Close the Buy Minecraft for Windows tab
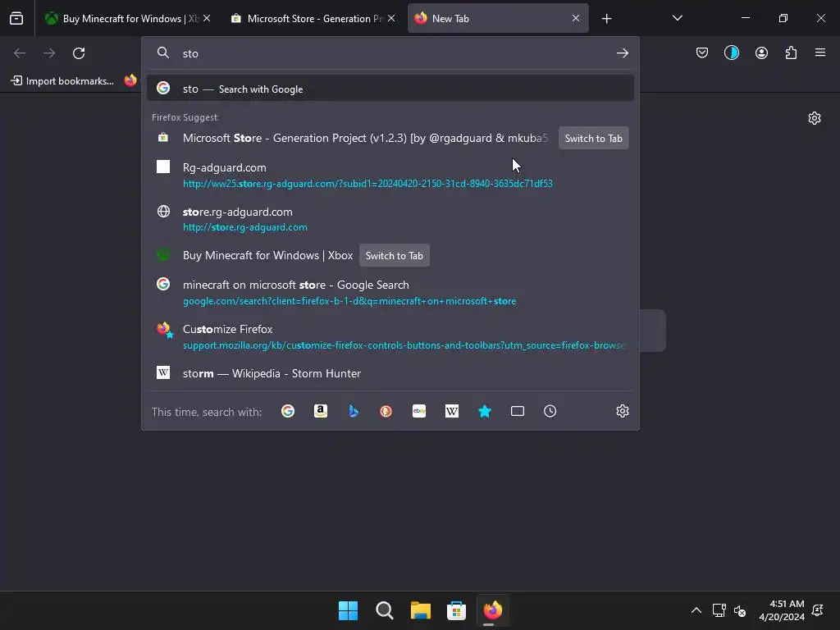This screenshot has width=840, height=630. point(207,18)
